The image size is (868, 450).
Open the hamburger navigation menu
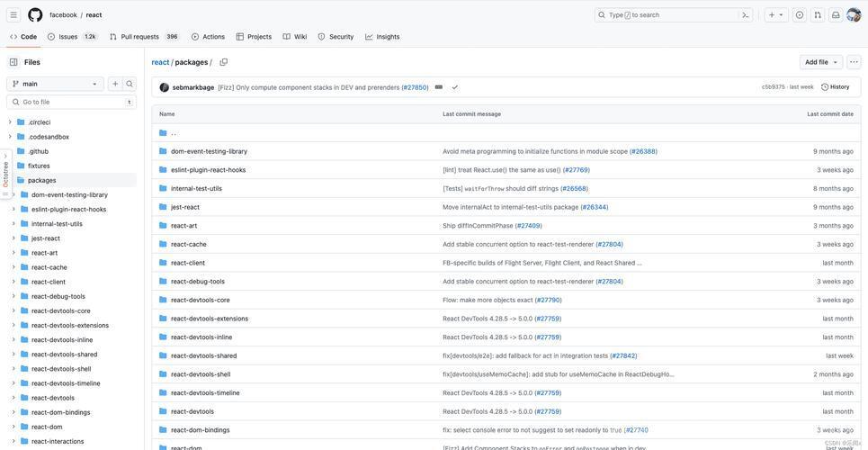(x=13, y=15)
